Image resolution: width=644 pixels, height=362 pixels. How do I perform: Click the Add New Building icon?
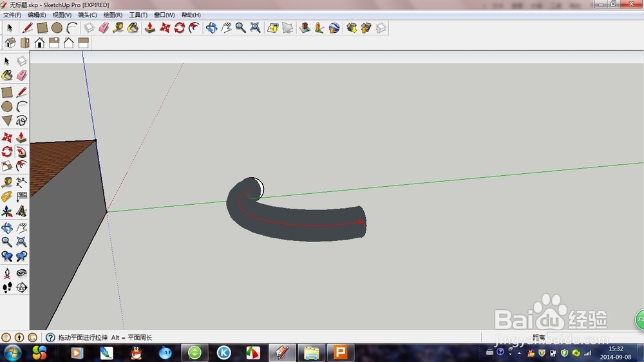coord(305,28)
